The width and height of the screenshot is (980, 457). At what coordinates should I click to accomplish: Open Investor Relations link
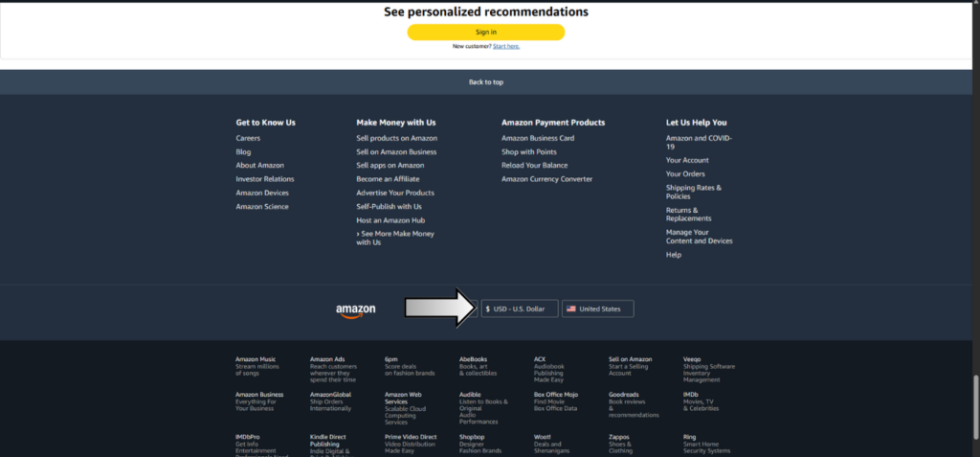click(x=265, y=179)
